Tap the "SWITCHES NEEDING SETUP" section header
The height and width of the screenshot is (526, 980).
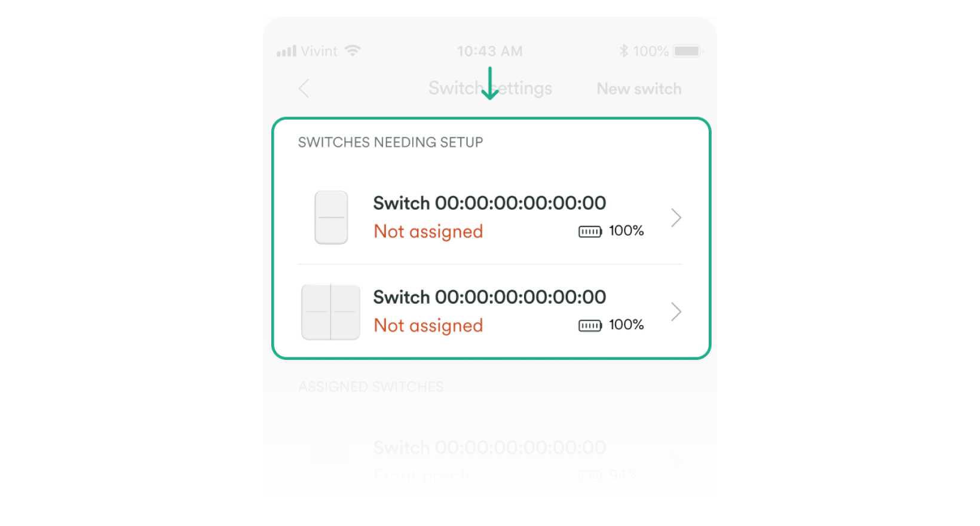coord(390,142)
